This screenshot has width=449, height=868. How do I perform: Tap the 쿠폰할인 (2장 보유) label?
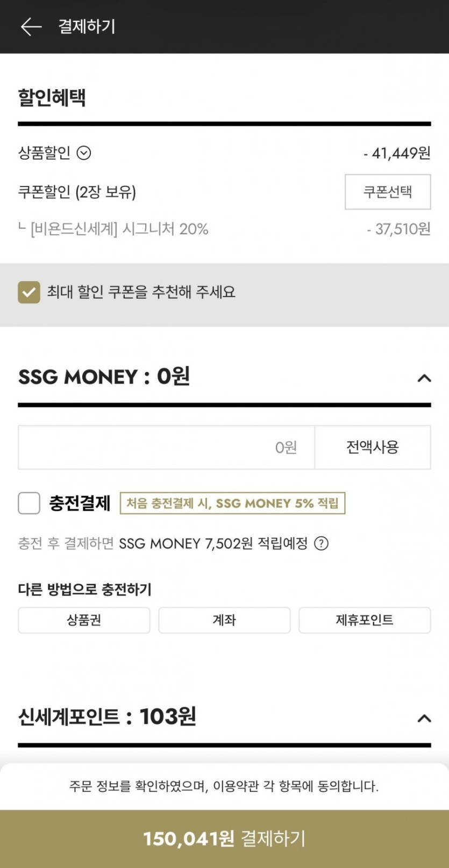[x=77, y=192]
